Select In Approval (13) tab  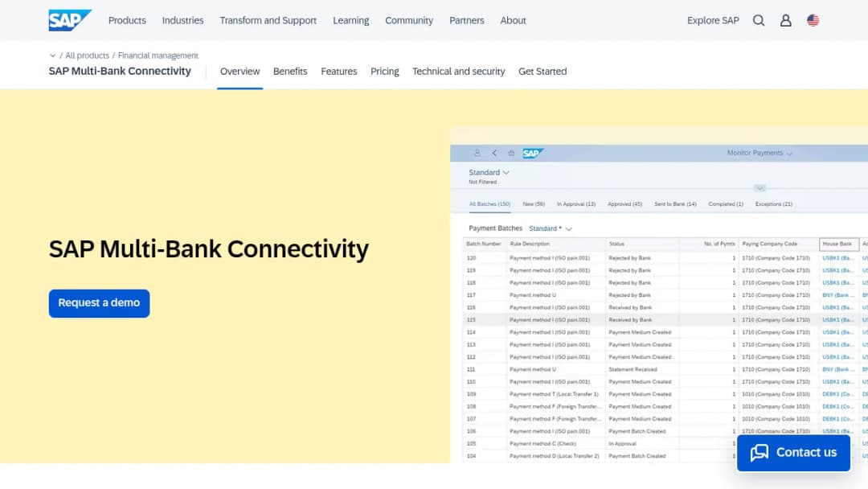[x=576, y=203]
